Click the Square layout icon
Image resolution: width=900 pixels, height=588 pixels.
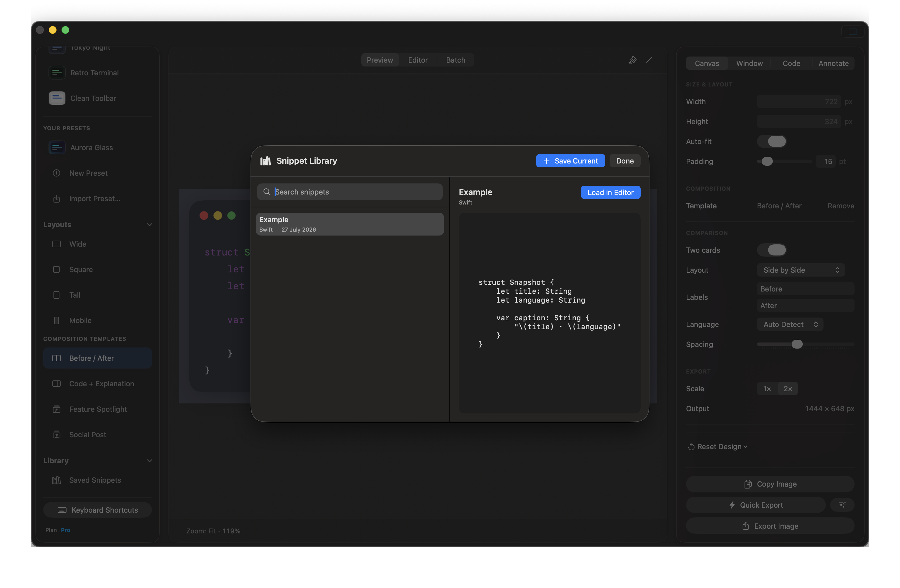[56, 270]
